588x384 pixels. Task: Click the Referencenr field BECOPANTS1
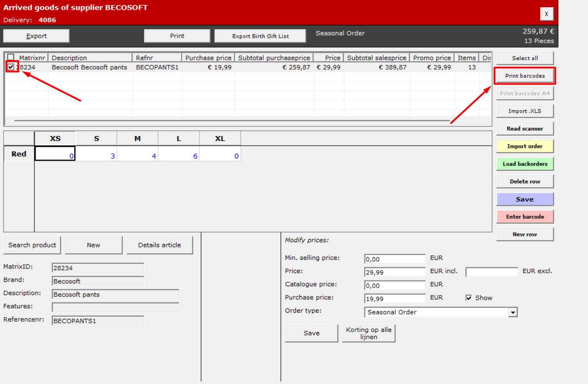98,321
